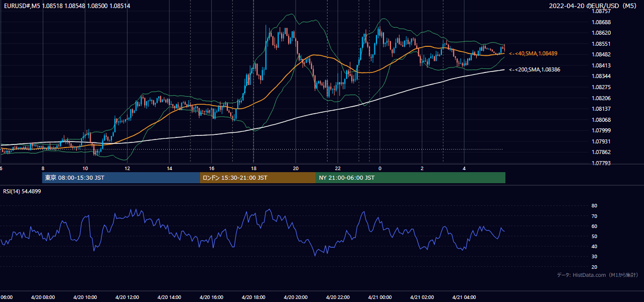Click RSI axis level 50
This screenshot has width=644, height=302.
point(594,236)
